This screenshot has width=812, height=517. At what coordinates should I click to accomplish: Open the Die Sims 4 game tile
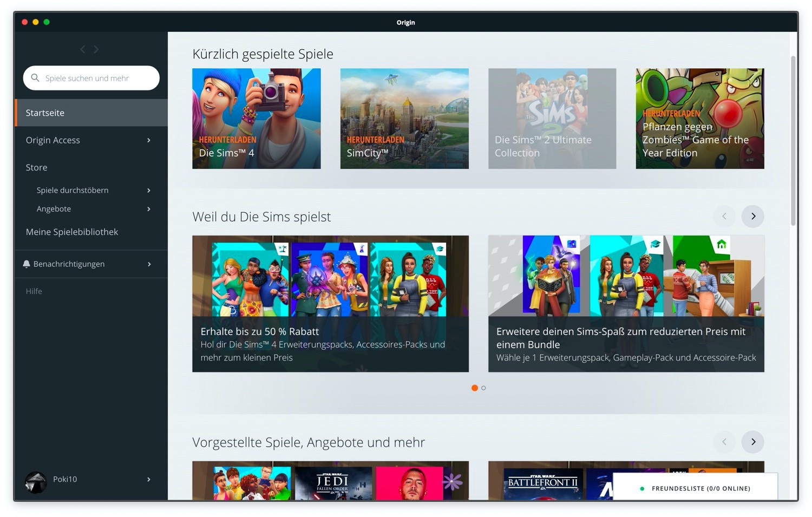[257, 119]
